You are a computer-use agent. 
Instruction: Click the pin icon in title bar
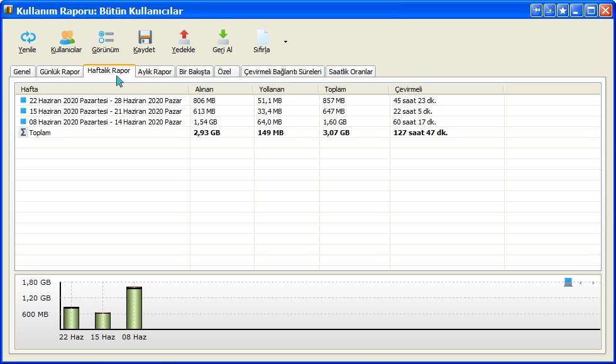point(536,10)
